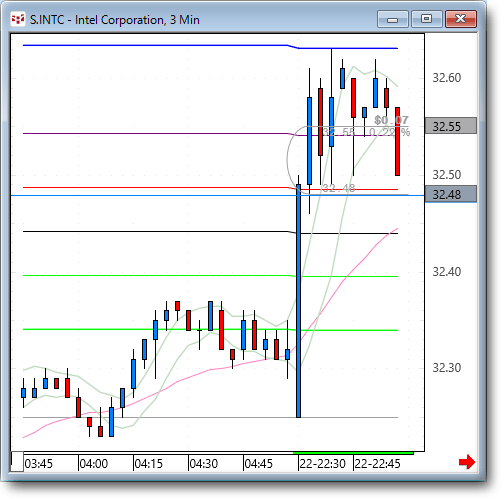Viewport: 504px width, 499px height.
Task: Click the 22-22:30 time axis label
Action: tap(322, 464)
